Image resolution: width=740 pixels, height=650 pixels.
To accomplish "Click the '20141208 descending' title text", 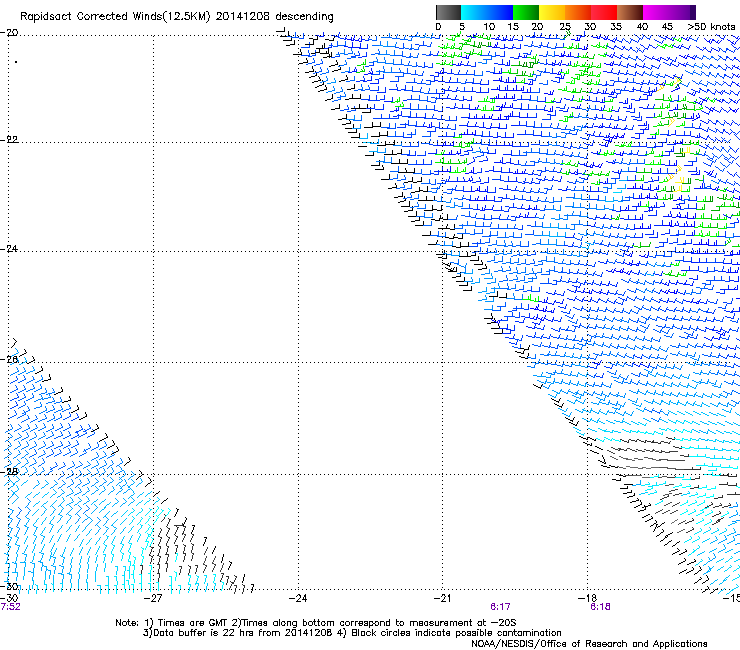I will tap(275, 17).
